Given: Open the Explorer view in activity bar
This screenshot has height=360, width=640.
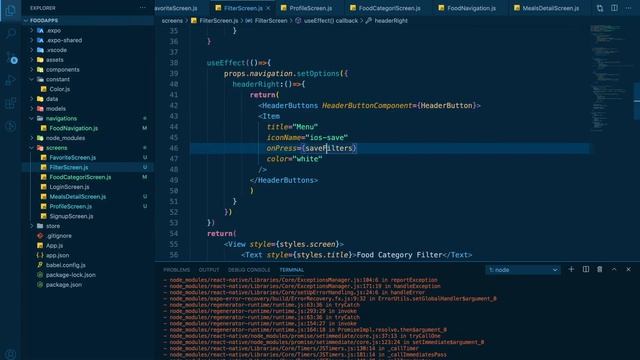Looking at the screenshot, I should (x=11, y=10).
